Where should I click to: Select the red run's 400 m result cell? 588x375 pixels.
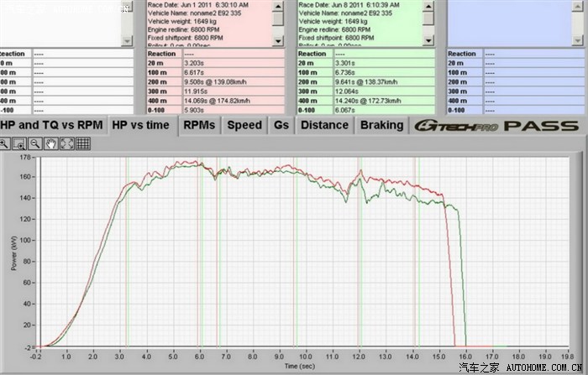(231, 101)
